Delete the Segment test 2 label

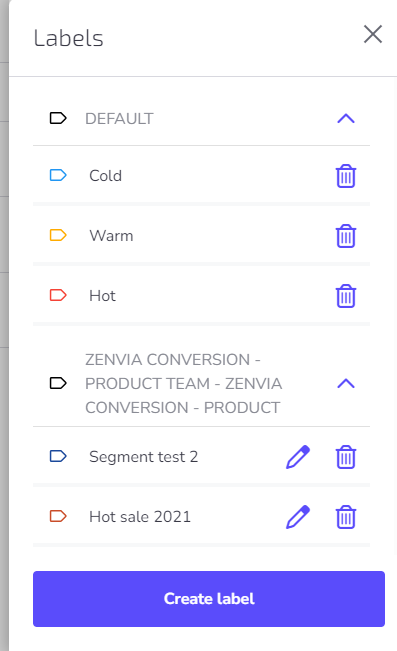[x=346, y=457]
